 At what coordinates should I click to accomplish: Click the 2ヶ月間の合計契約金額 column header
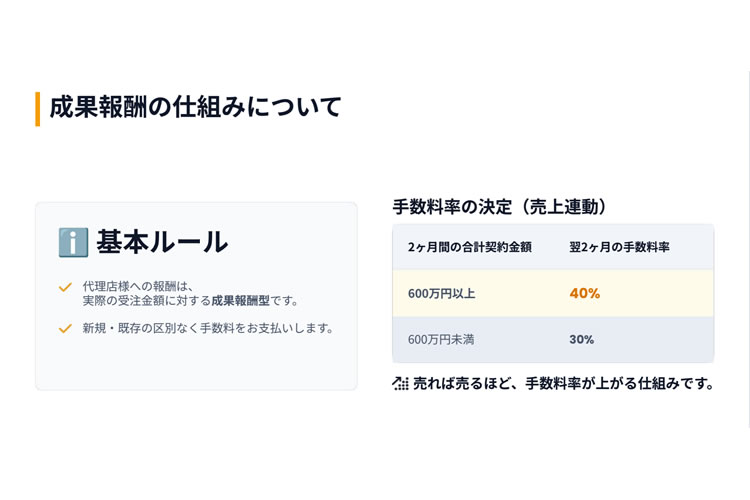pos(470,247)
